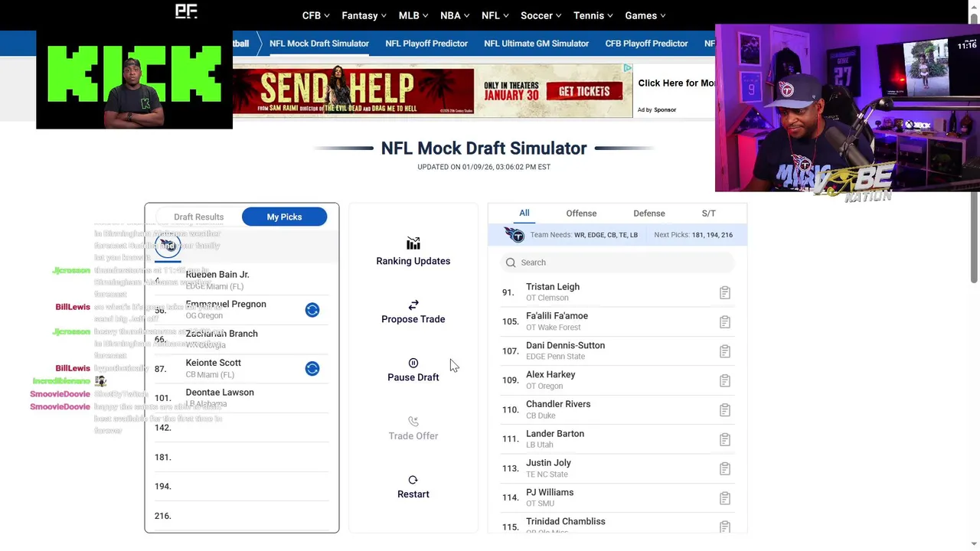The image size is (980, 551).
Task: Click the PFN site logo
Action: [x=186, y=11]
